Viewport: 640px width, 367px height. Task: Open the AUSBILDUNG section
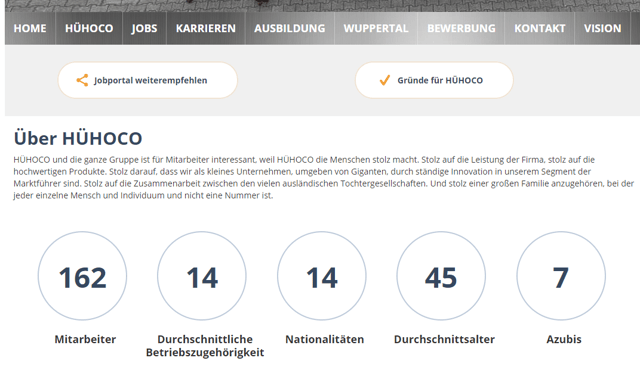pyautogui.click(x=290, y=28)
